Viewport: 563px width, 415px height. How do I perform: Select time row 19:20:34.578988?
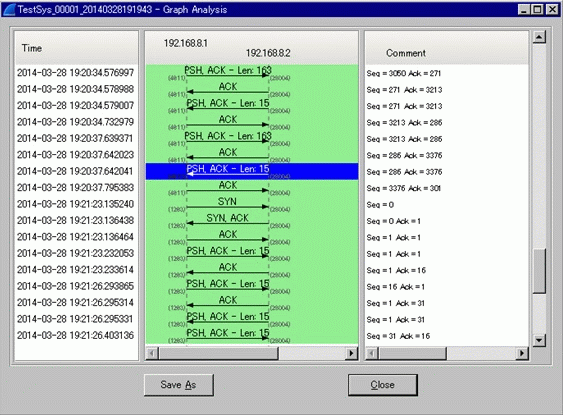(75, 89)
